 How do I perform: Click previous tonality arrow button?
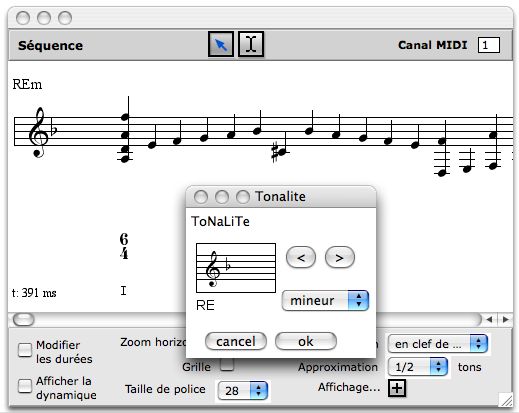[301, 257]
